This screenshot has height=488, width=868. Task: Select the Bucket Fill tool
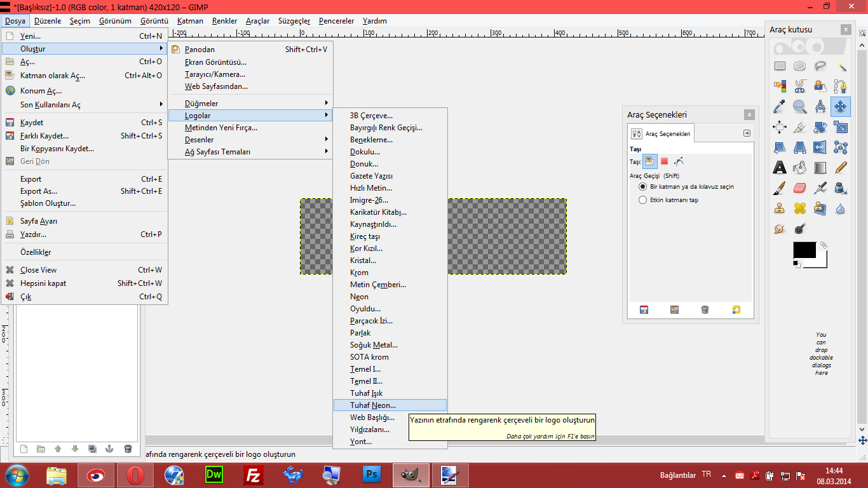800,168
